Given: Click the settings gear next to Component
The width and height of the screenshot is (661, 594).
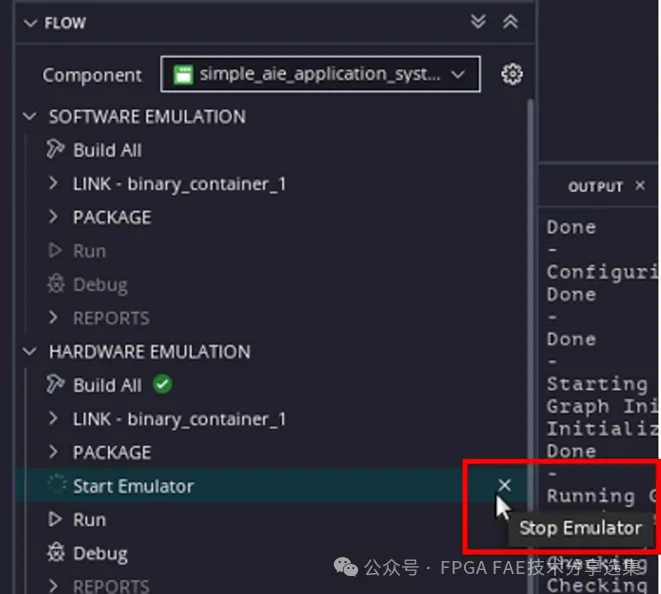Looking at the screenshot, I should coord(512,74).
